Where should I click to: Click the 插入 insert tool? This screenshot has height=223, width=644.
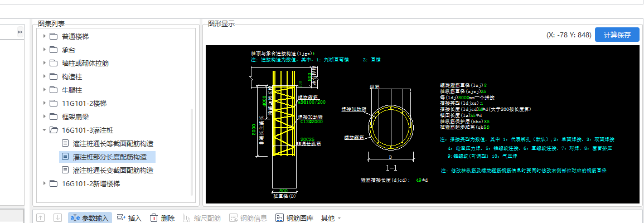pyautogui.click(x=129, y=218)
